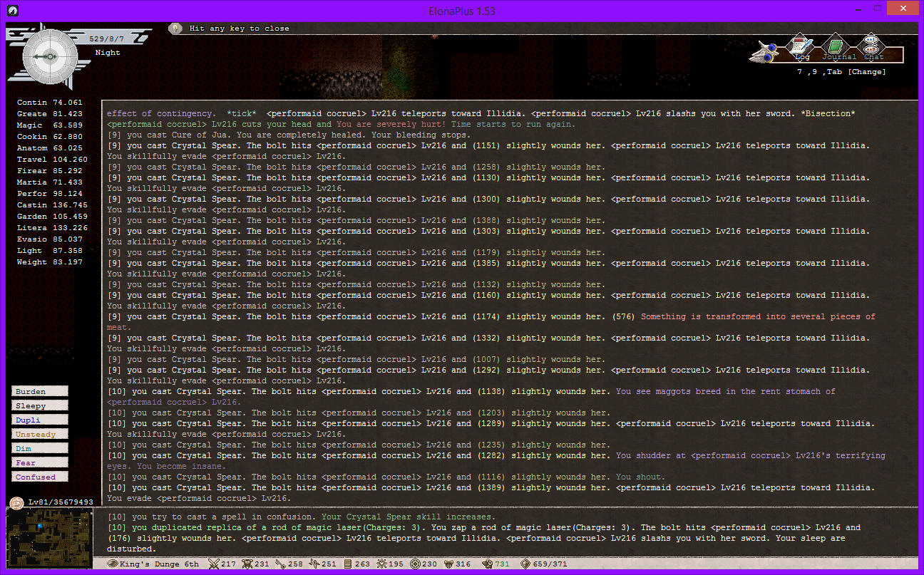Click the 'Litera 133.226' skill tracker entry
Viewport: 924px width, 575px height.
53,228
